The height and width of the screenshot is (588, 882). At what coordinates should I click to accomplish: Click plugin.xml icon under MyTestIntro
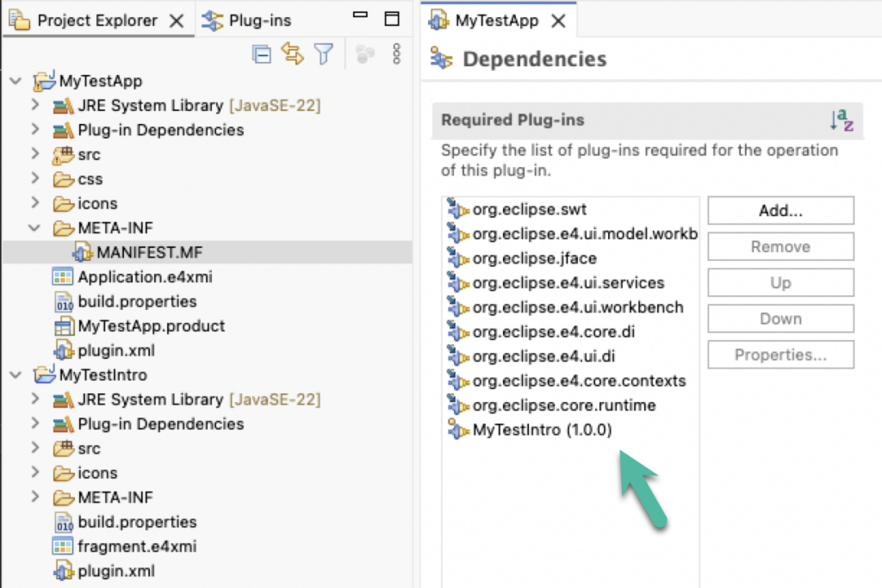(64, 571)
